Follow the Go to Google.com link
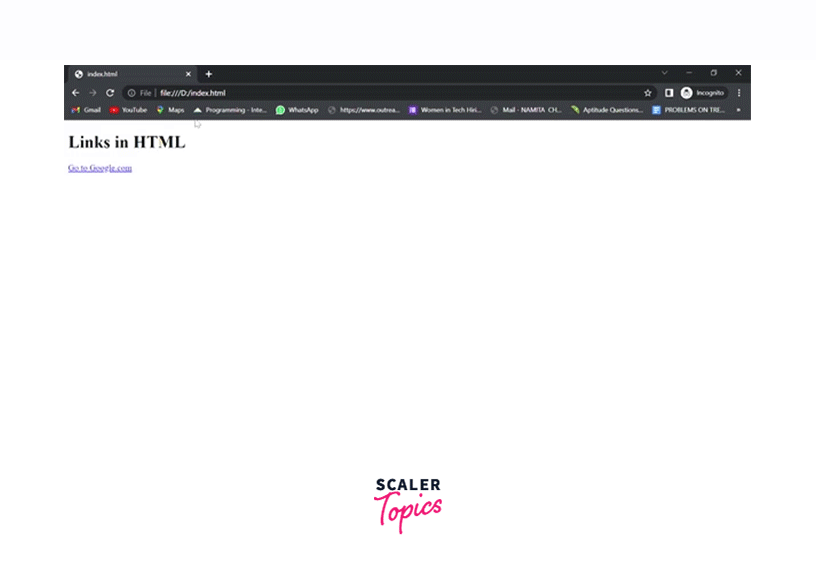 (99, 168)
